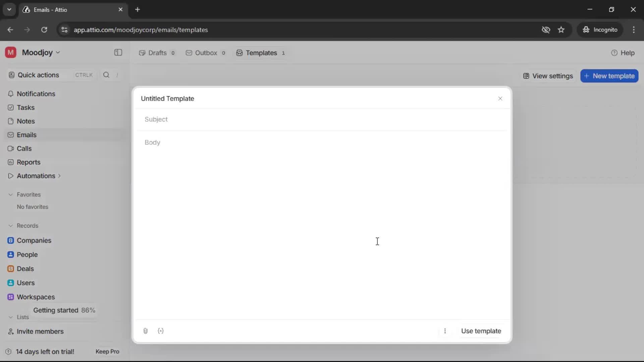This screenshot has width=644, height=362.
Task: Click the site information icon in address bar
Action: point(64,30)
